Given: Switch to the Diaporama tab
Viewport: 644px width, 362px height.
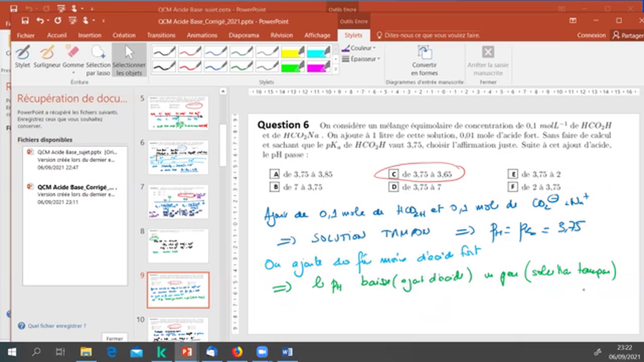Looking at the screenshot, I should (244, 35).
